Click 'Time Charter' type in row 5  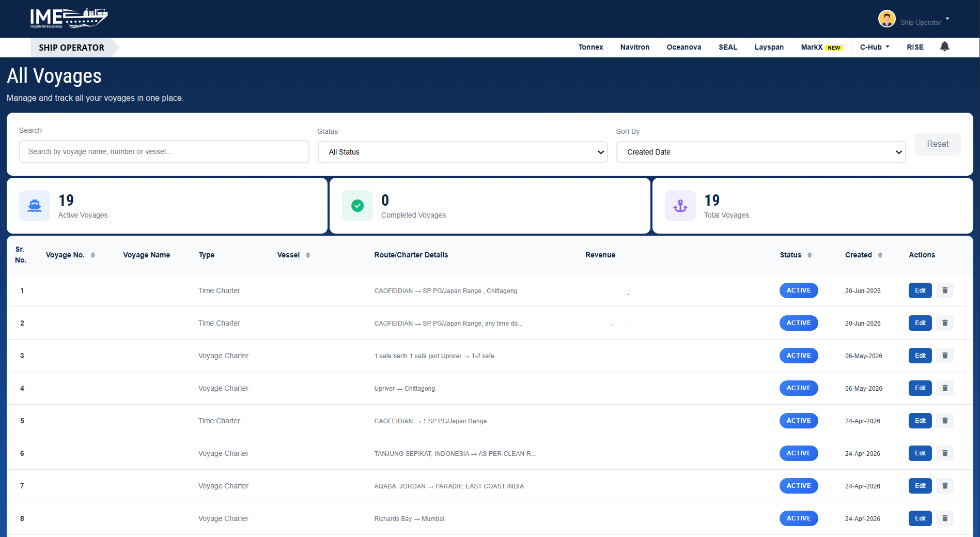pos(219,421)
